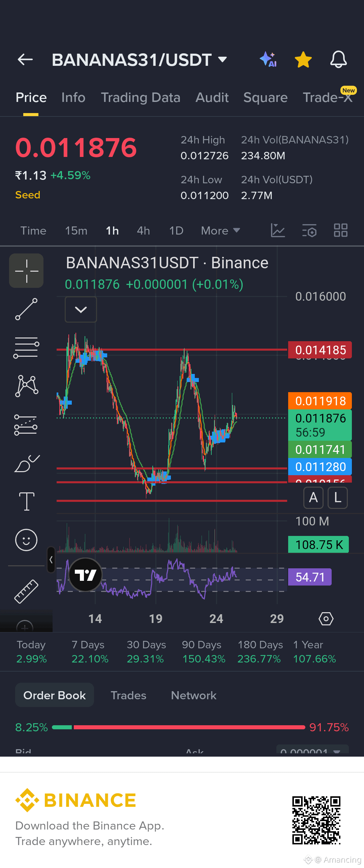Select the text annotation tool
The image size is (364, 868).
point(26,501)
